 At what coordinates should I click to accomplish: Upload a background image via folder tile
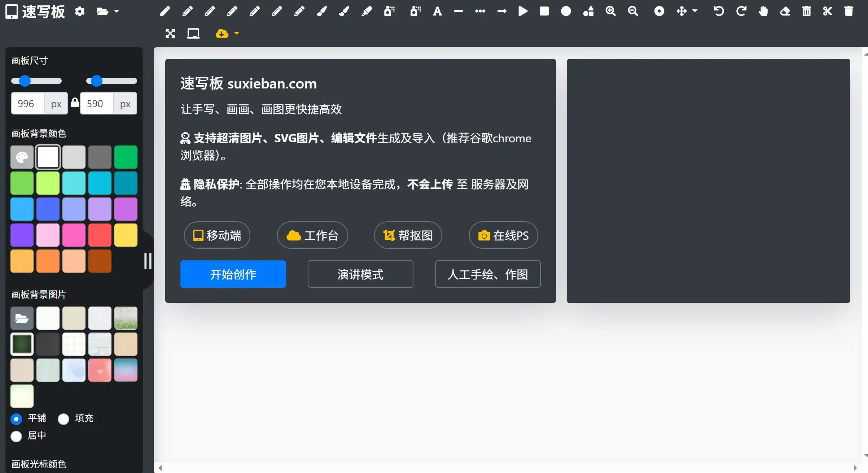point(22,318)
